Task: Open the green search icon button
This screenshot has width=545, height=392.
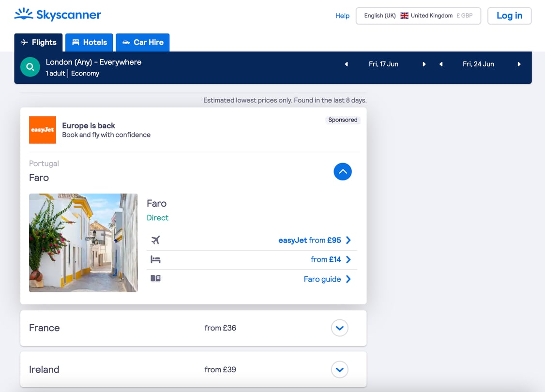Action: point(30,67)
